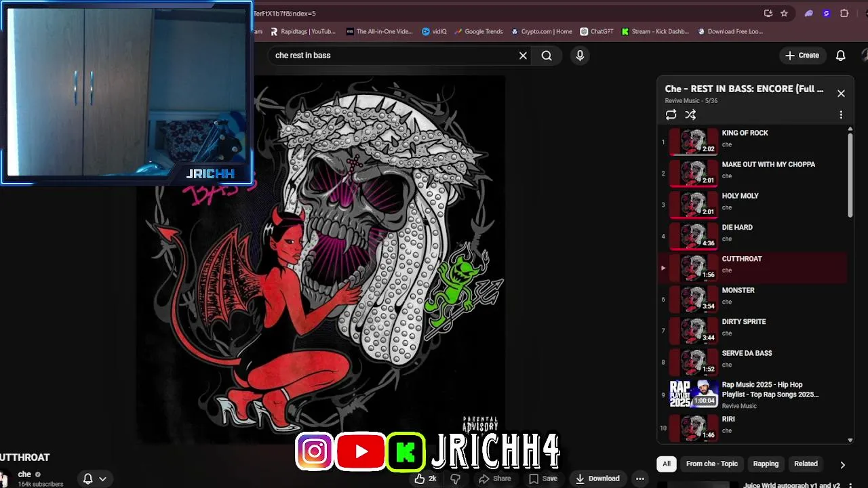Open the Google Trends bookmark
This screenshot has width=868, height=488.
479,31
